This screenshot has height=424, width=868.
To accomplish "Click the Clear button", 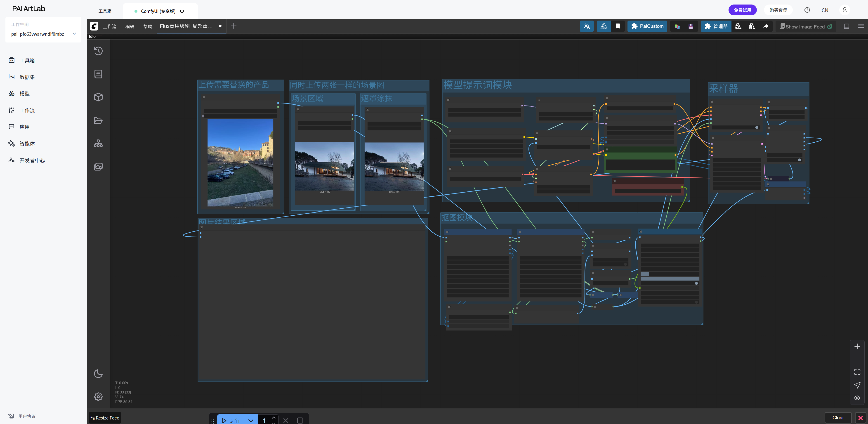I will [x=838, y=418].
